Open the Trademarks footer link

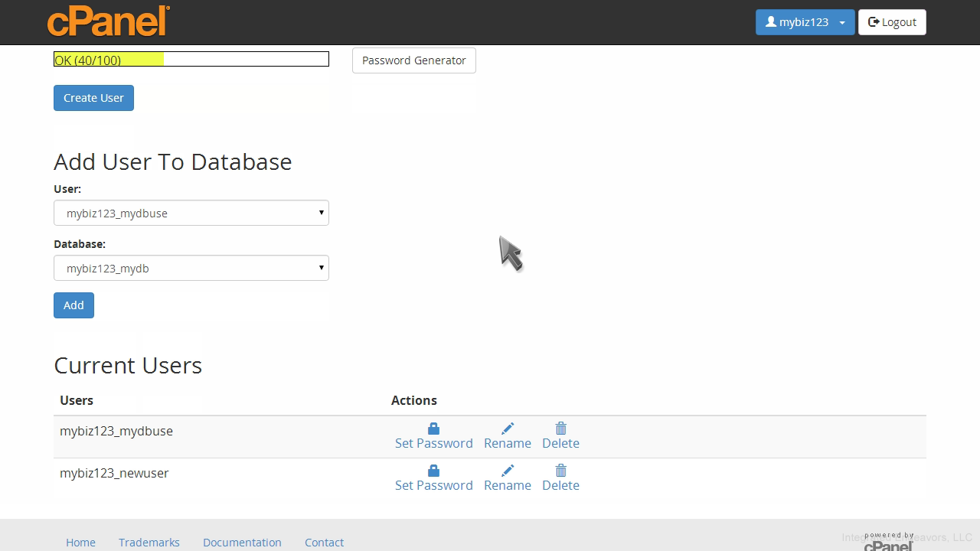[149, 542]
